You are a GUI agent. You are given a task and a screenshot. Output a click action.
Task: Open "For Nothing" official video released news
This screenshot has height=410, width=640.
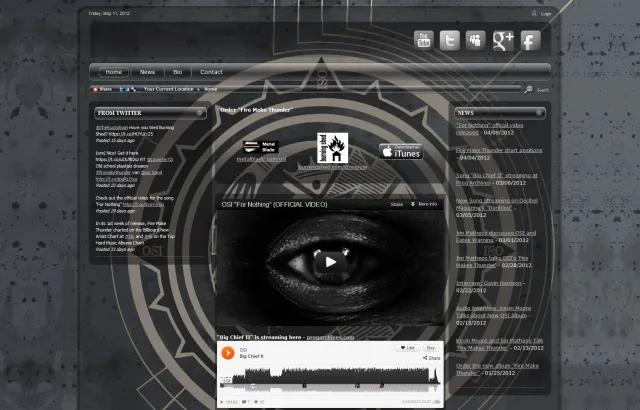point(489,129)
